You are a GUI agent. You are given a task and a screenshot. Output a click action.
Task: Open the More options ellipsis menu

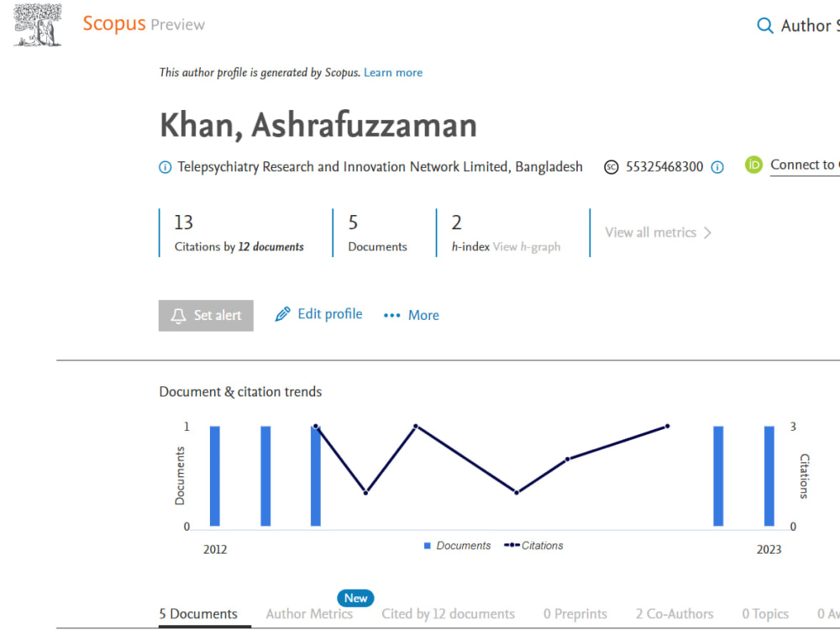[x=391, y=315]
